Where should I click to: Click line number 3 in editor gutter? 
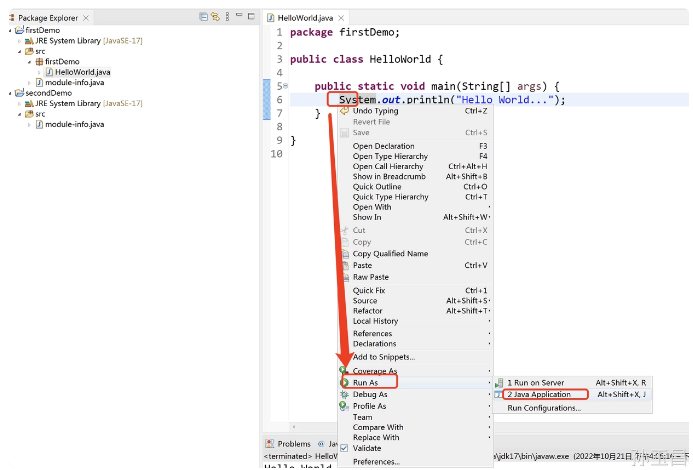(279, 59)
